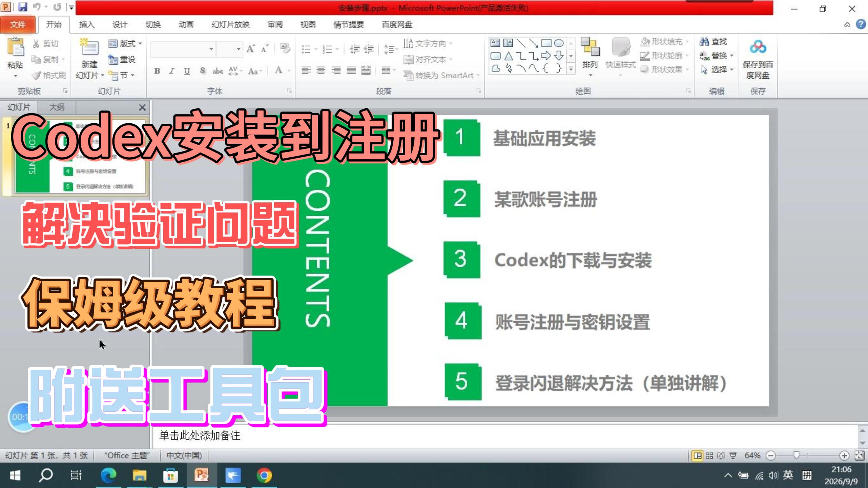Click zoom out minus button
Image resolution: width=868 pixels, height=488 pixels.
[x=771, y=456]
